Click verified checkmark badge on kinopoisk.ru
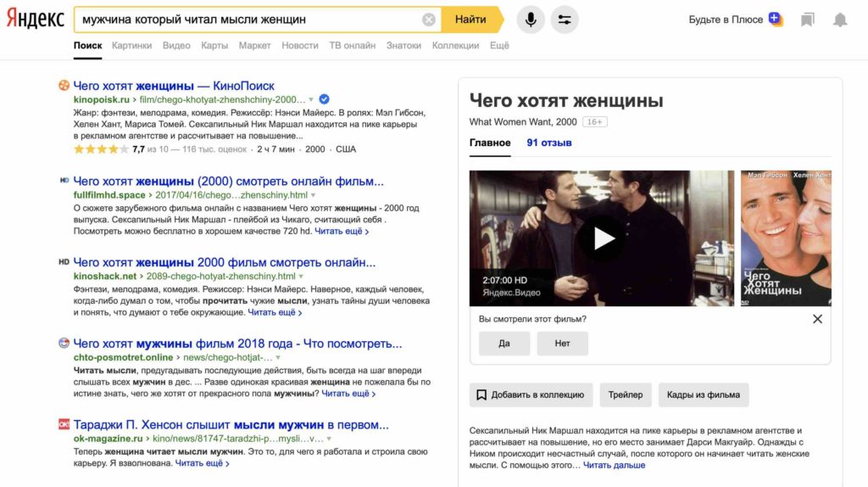Screen dimensions: 868x487 (x=325, y=99)
